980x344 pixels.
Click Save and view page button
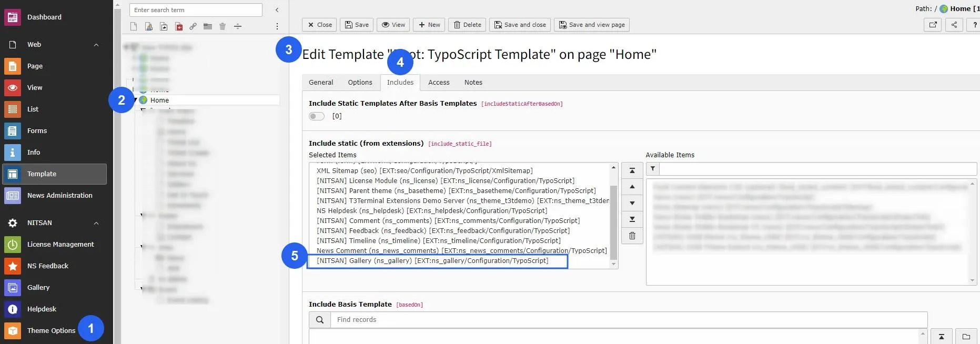pos(592,25)
